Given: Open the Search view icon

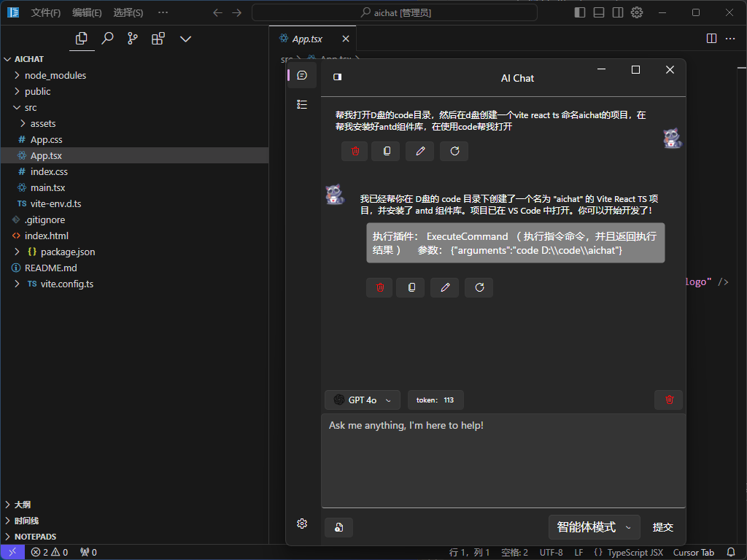Looking at the screenshot, I should tap(107, 39).
